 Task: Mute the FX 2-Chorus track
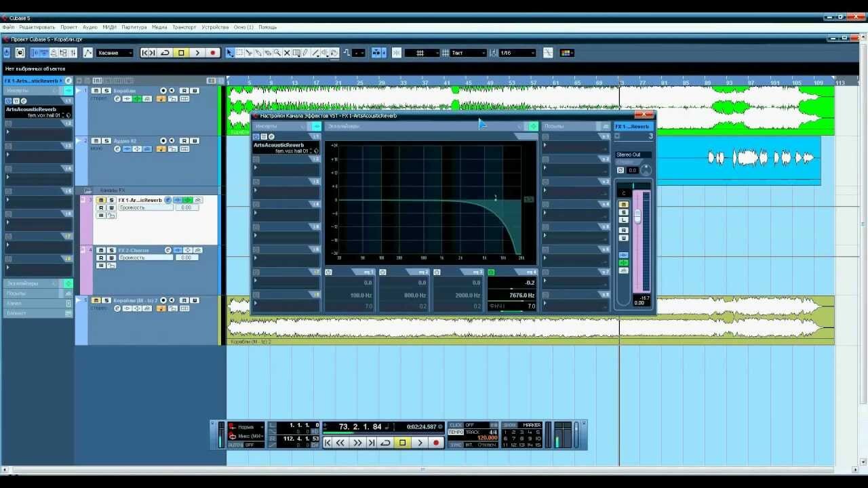click(101, 250)
